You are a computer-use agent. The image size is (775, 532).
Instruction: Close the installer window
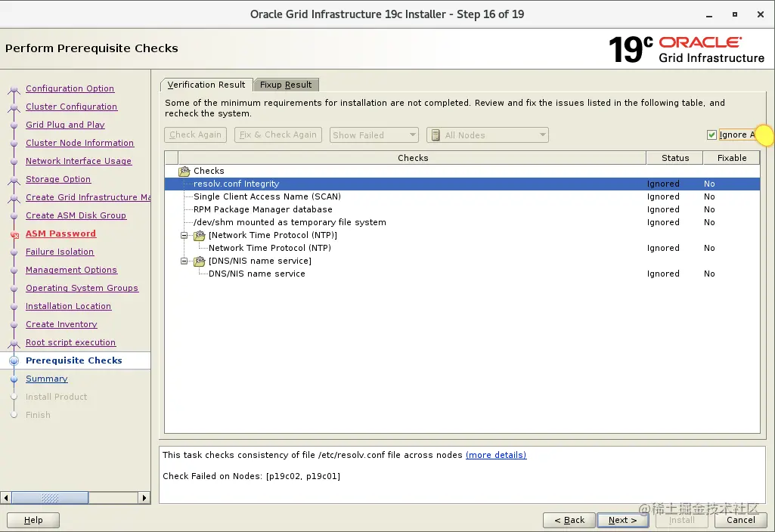pos(761,15)
